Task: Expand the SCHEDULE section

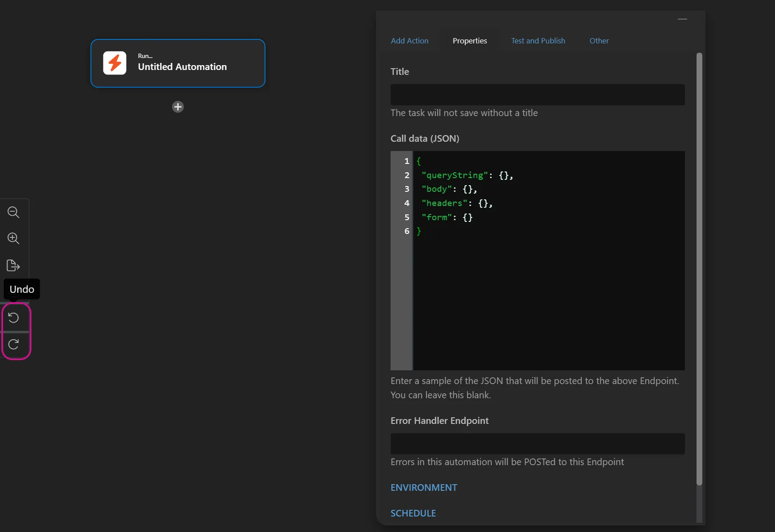Action: coord(413,513)
